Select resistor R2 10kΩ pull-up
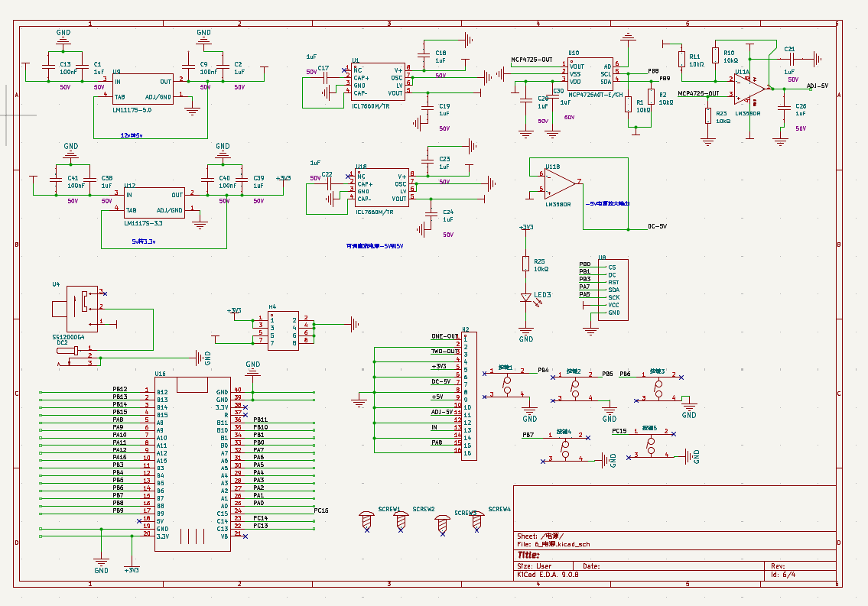 point(651,97)
